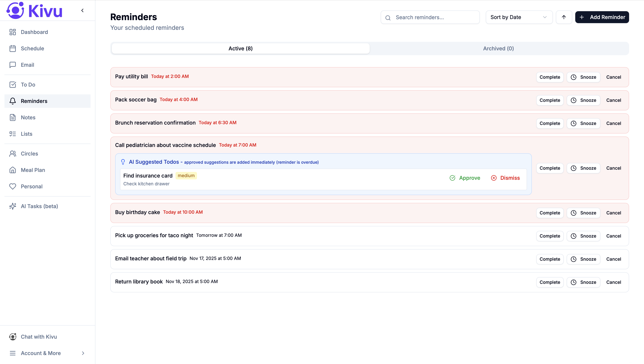The image size is (644, 364).
Task: Switch to the Archived (0) tab
Action: coord(498,48)
